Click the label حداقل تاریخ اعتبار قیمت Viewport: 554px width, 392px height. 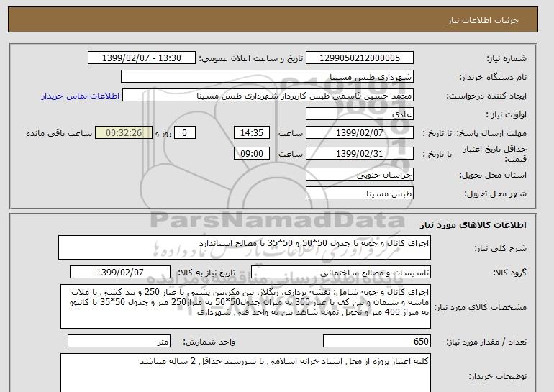495,154
